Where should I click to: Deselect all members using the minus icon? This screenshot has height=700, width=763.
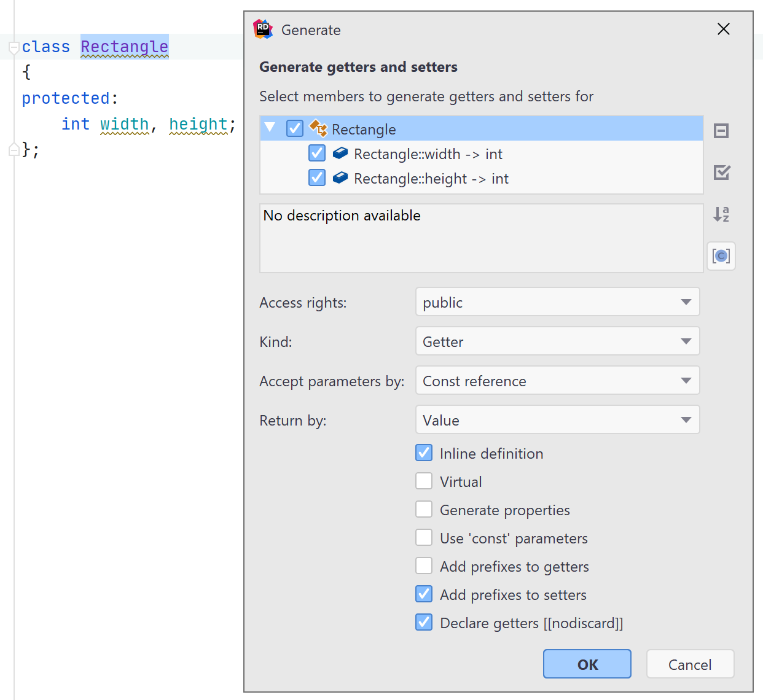click(721, 130)
